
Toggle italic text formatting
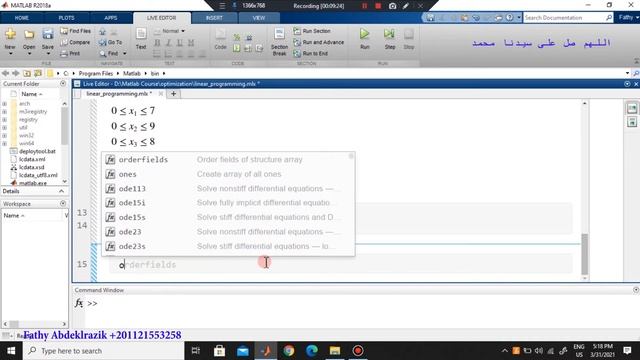[168, 42]
